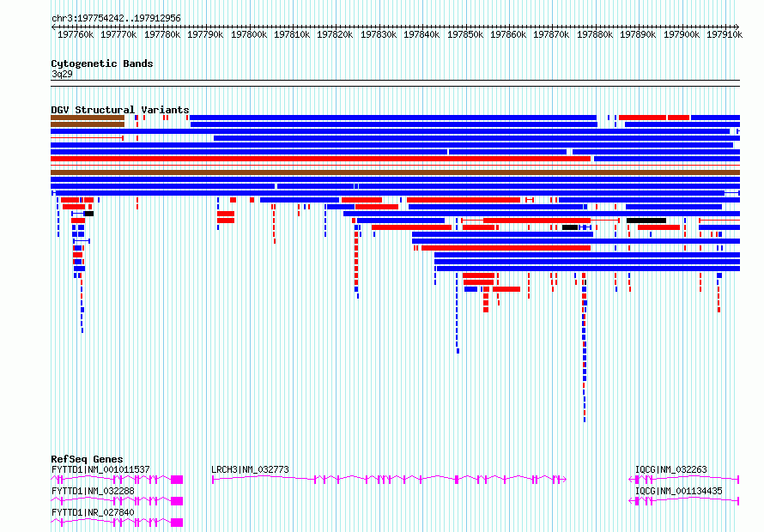
Task: Click the left arrow end of the ruler
Action: [x=53, y=27]
